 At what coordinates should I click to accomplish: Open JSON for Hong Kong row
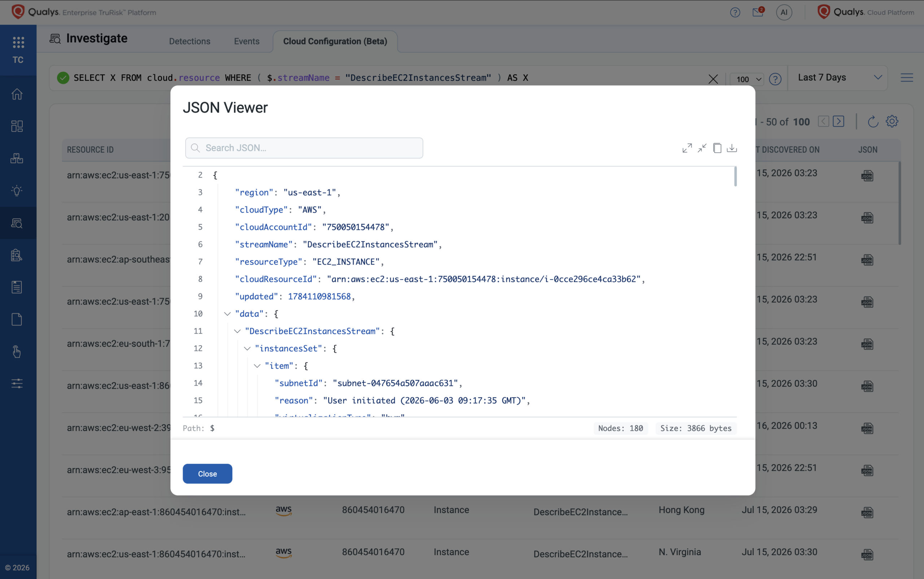tap(867, 513)
